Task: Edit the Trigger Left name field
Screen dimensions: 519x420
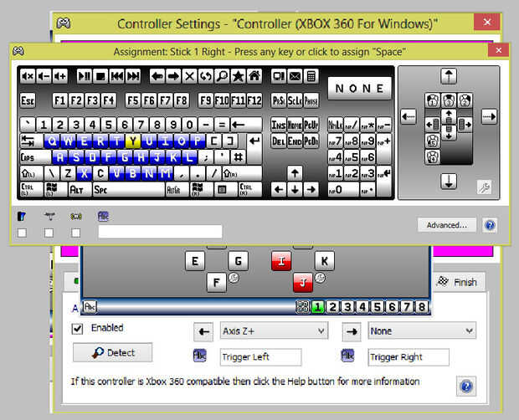Action: pyautogui.click(x=260, y=357)
